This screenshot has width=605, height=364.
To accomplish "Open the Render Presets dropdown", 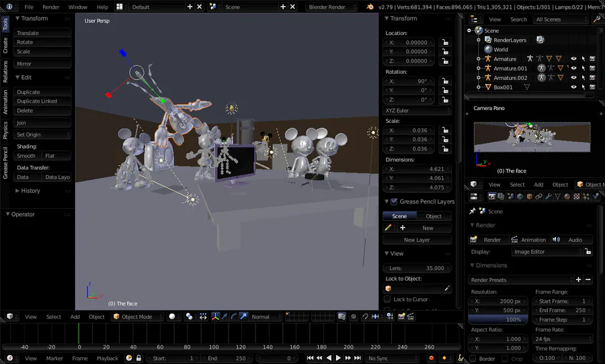I will coord(521,280).
